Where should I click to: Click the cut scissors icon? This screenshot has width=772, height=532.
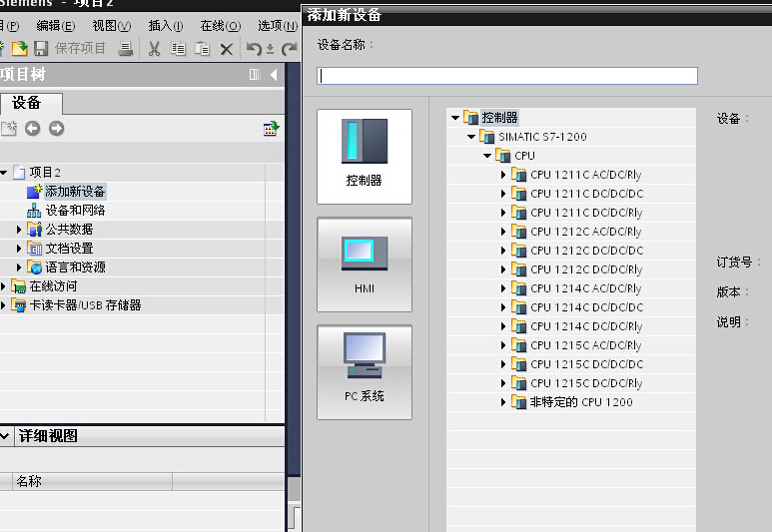(155, 49)
